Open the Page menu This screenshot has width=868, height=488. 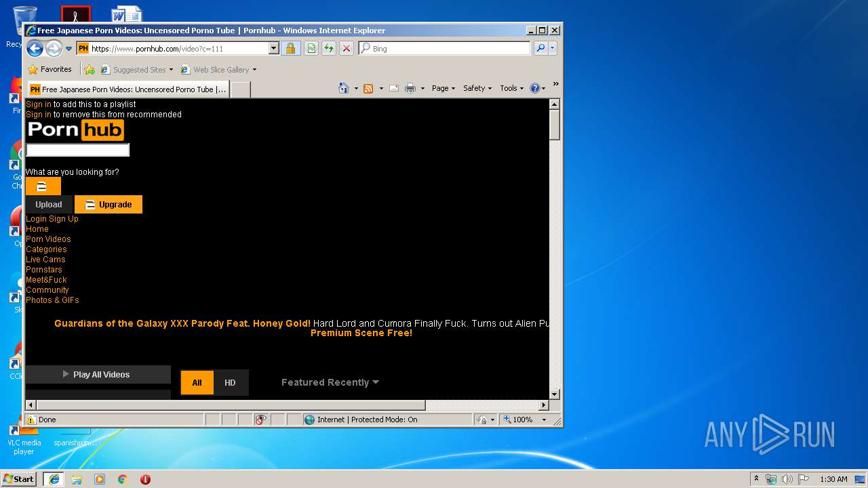point(443,88)
